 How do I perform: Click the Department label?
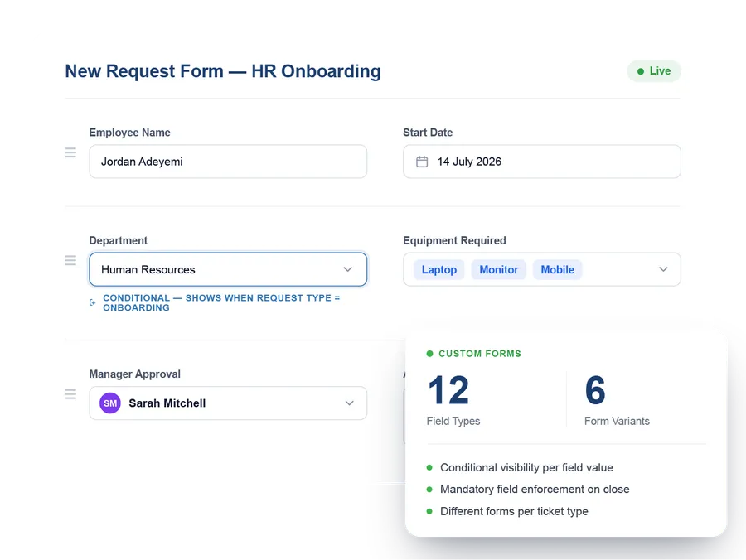[x=119, y=240]
